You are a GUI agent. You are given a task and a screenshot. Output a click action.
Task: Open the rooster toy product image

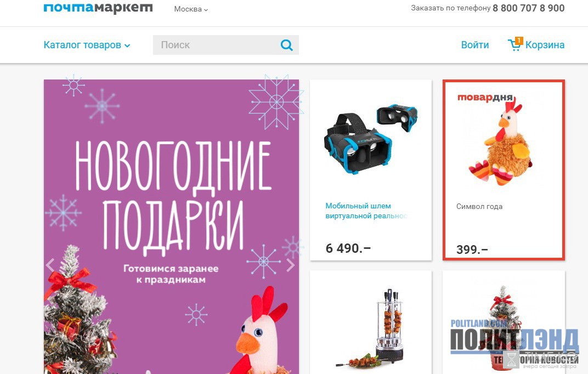pyautogui.click(x=500, y=144)
